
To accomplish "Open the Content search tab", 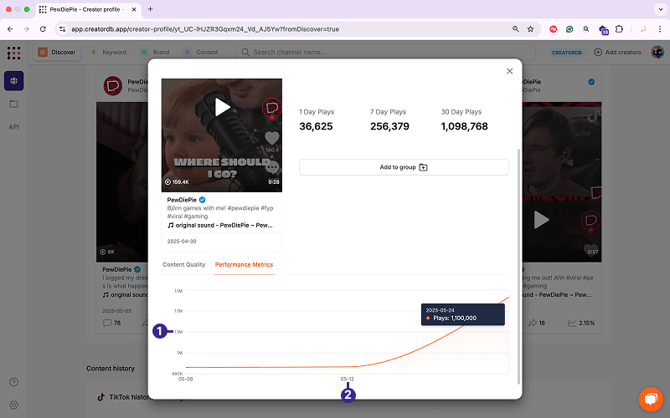I will 201,52.
